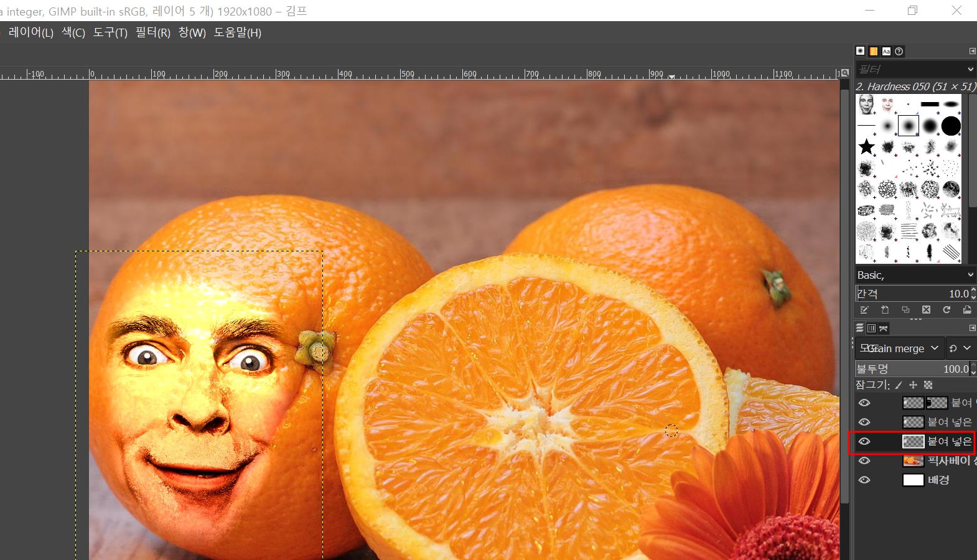Image resolution: width=977 pixels, height=560 pixels.
Task: Select the colored face brush
Action: pyautogui.click(x=887, y=105)
